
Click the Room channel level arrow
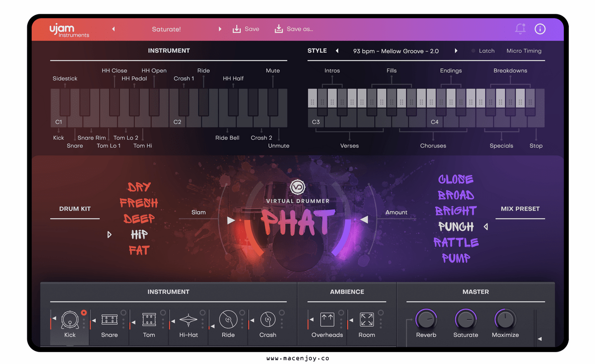point(351,321)
